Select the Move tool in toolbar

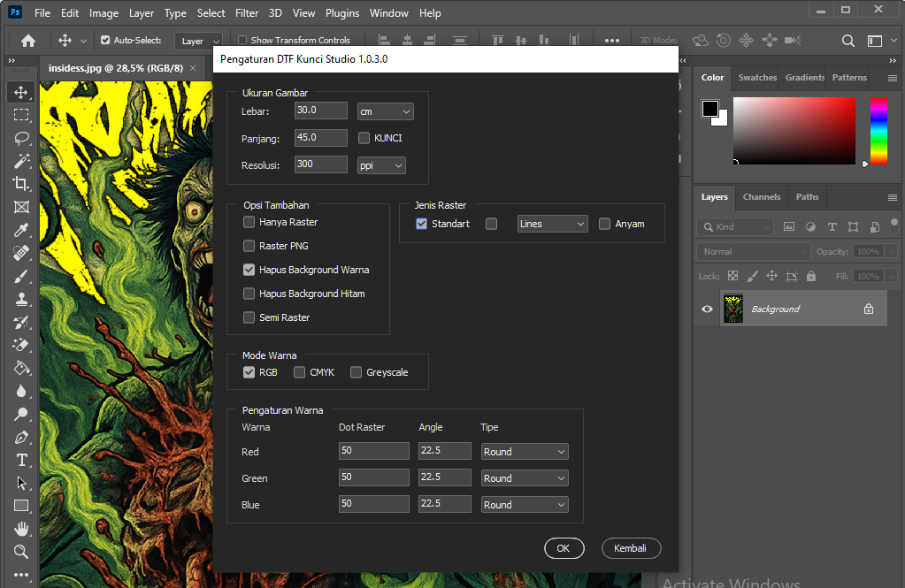pyautogui.click(x=21, y=92)
